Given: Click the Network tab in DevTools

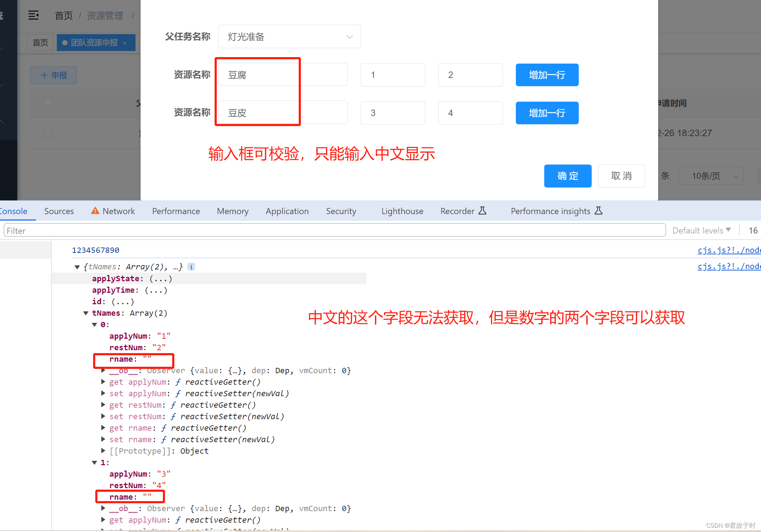Looking at the screenshot, I should pyautogui.click(x=119, y=210).
